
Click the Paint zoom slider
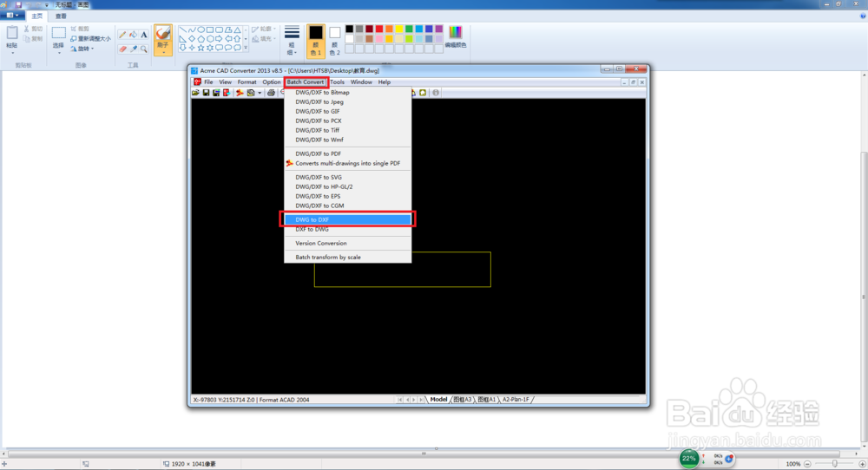(834, 463)
